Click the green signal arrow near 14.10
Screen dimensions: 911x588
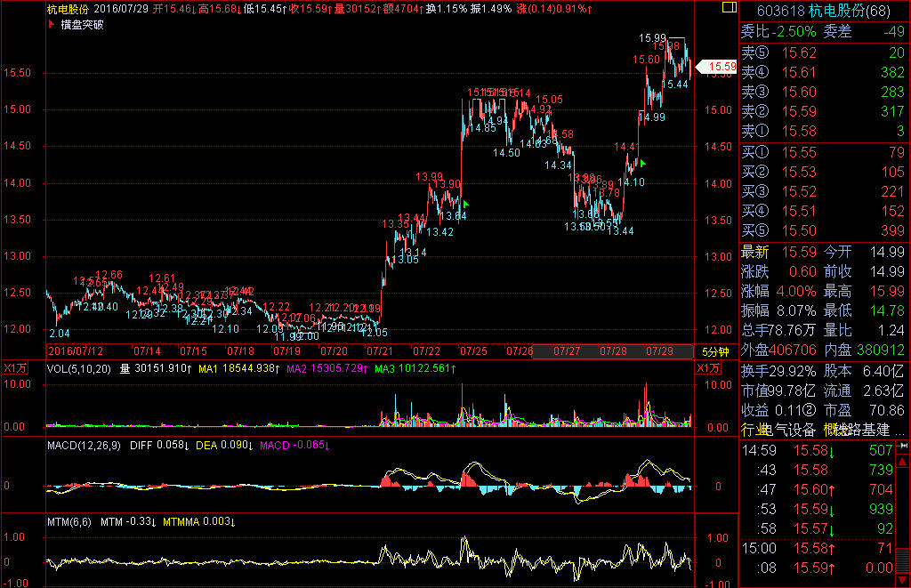(x=642, y=163)
